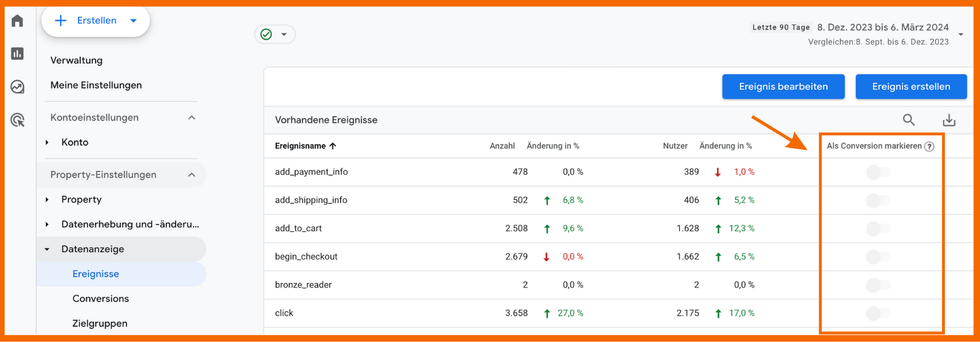Click the Ereignis erstellen button
Screen dimensions: 980x342
(x=911, y=87)
